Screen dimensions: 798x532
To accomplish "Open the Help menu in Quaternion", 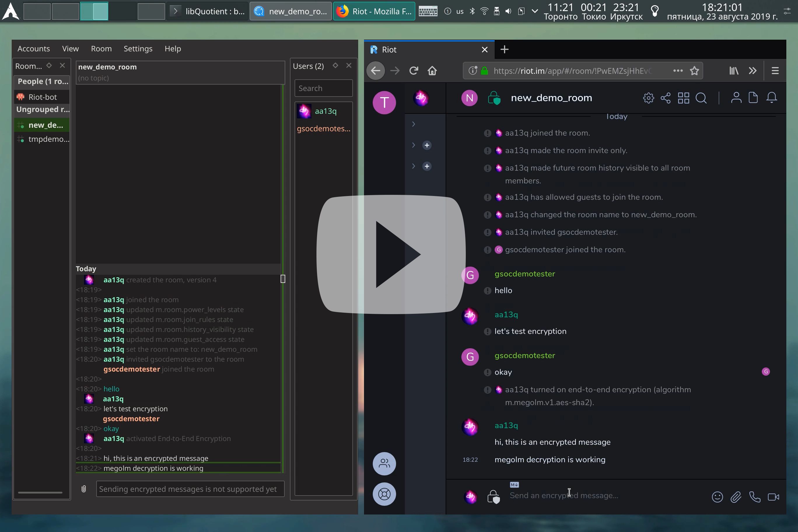I will pyautogui.click(x=173, y=48).
